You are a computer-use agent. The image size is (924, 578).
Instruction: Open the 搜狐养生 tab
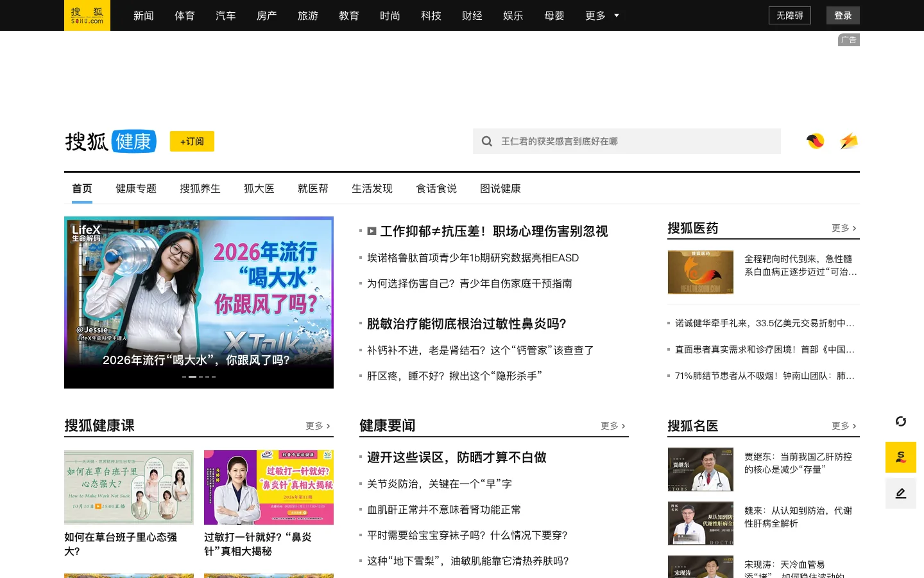coord(200,188)
